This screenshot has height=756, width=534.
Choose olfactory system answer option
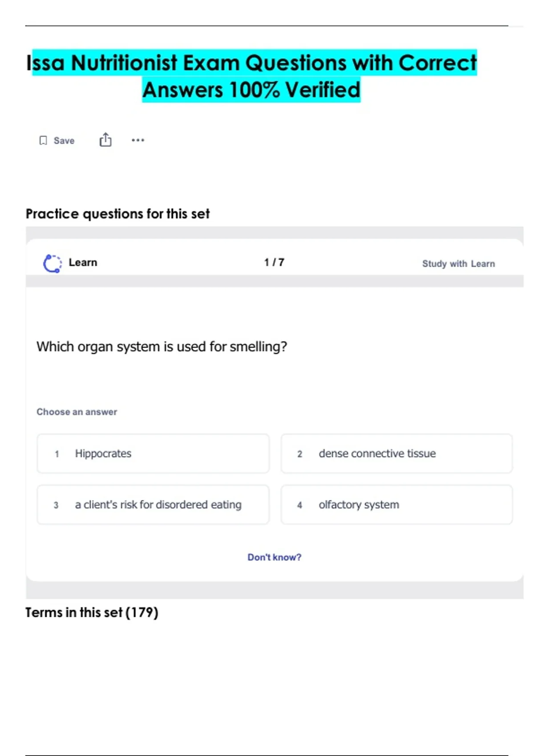(x=396, y=505)
